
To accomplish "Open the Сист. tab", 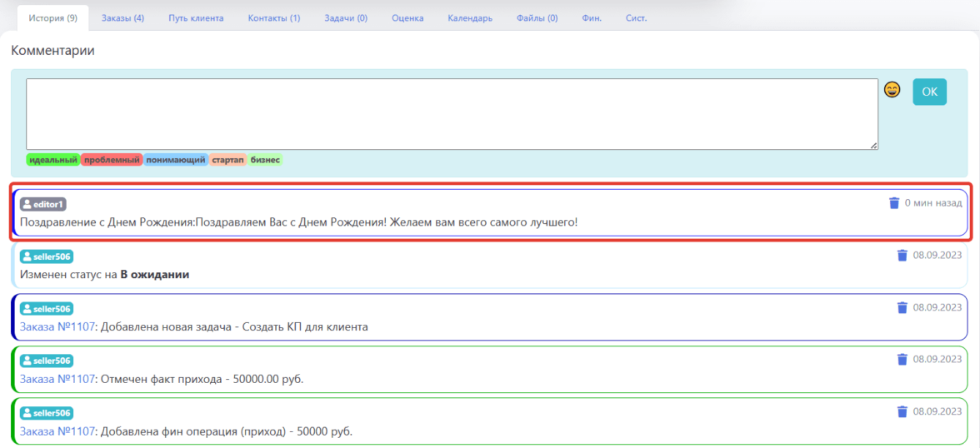I will coord(637,18).
